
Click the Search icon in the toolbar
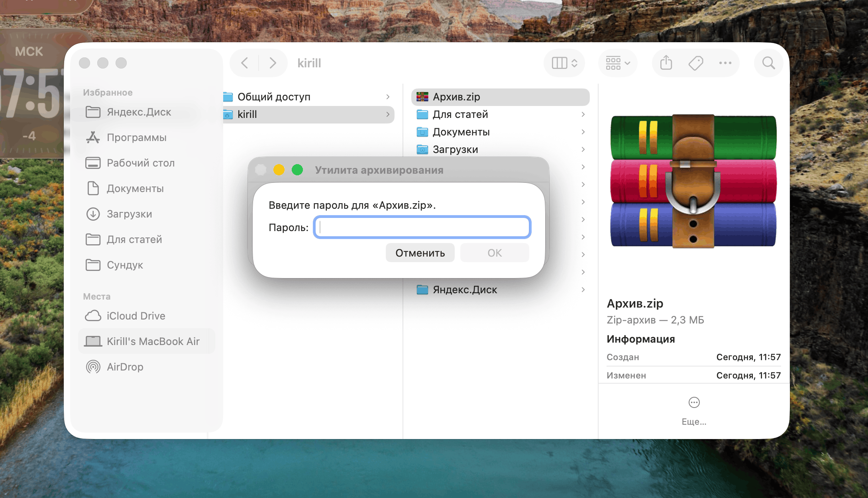click(768, 63)
